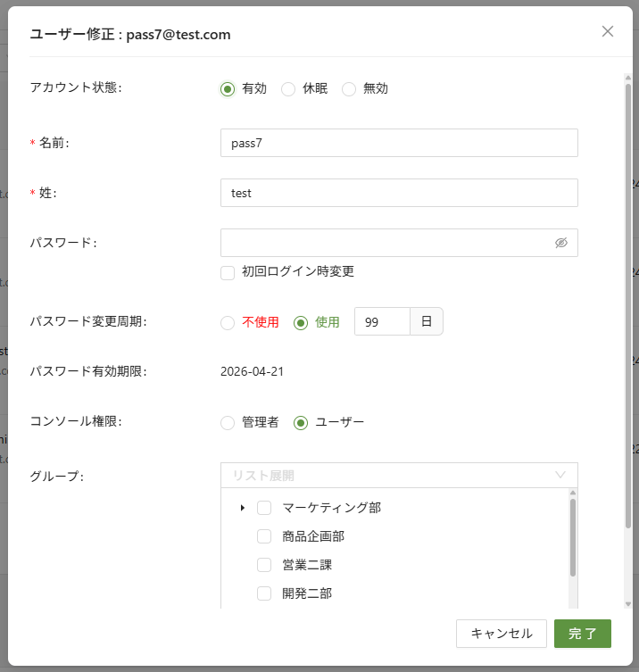Click the password cycle days field

tap(382, 322)
